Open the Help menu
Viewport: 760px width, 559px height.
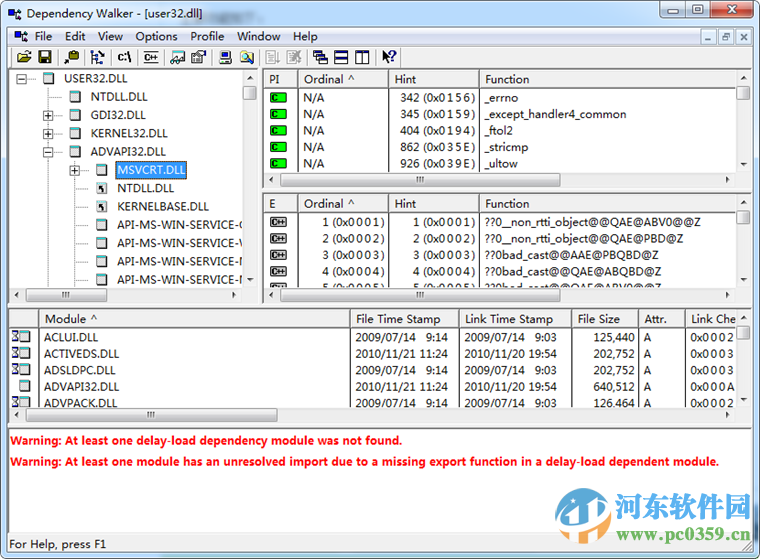(x=305, y=36)
